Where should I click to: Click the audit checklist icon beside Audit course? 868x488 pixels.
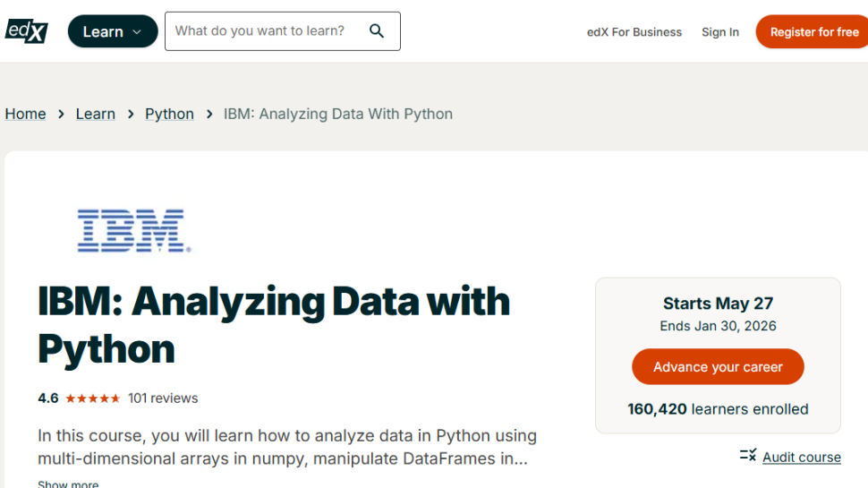coord(748,456)
